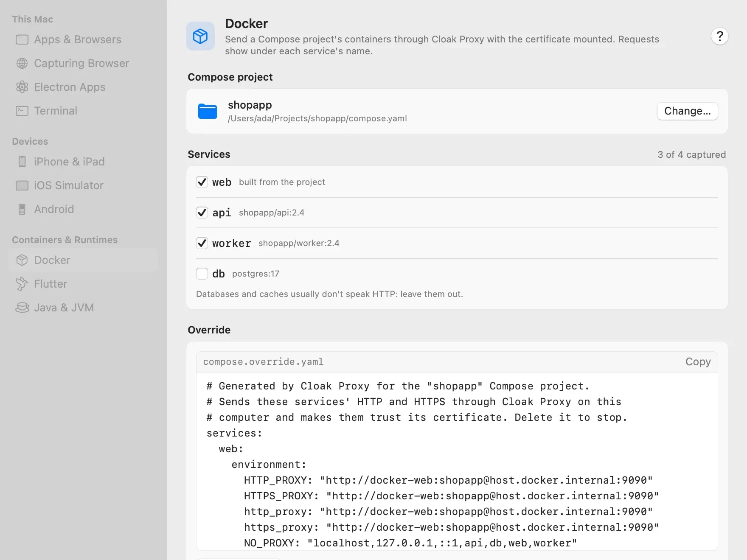Image resolution: width=747 pixels, height=560 pixels.
Task: Open Apps & Browsers section
Action: click(x=83, y=39)
